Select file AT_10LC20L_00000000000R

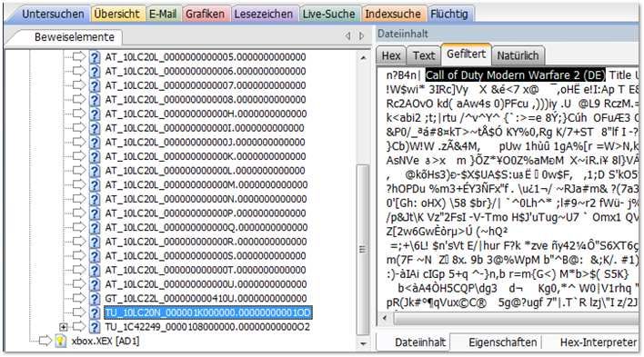[x=206, y=242]
